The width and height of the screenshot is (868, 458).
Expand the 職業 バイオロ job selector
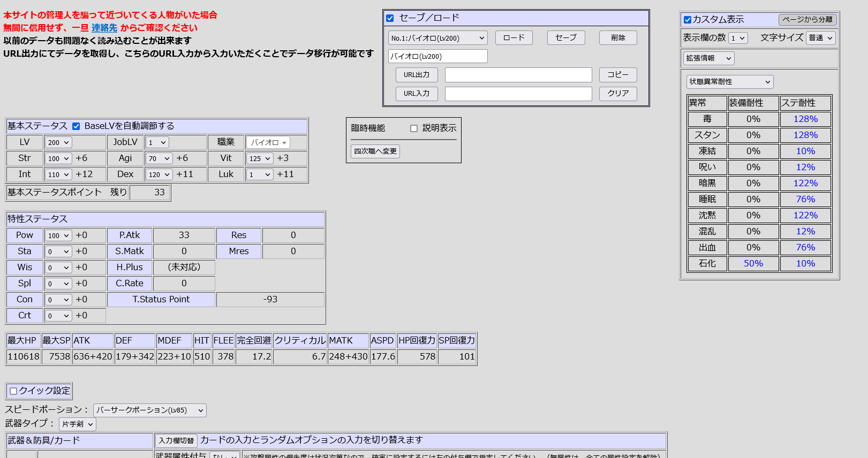[268, 142]
